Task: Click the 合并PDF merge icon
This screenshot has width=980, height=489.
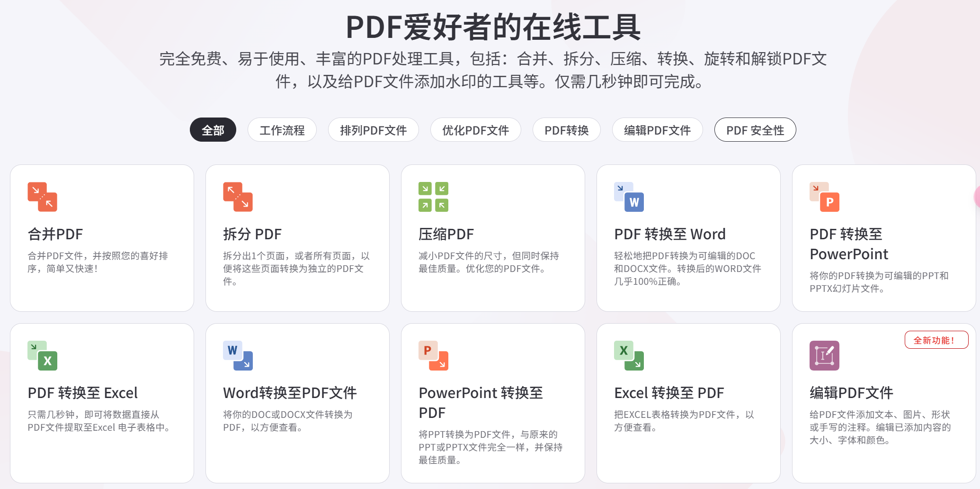Action: [42, 197]
